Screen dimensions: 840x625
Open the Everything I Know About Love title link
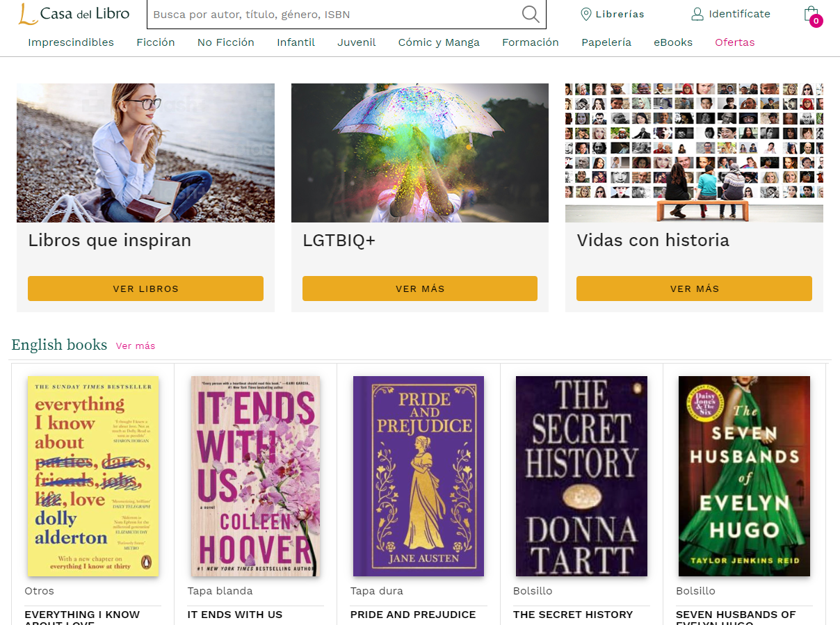point(82,616)
